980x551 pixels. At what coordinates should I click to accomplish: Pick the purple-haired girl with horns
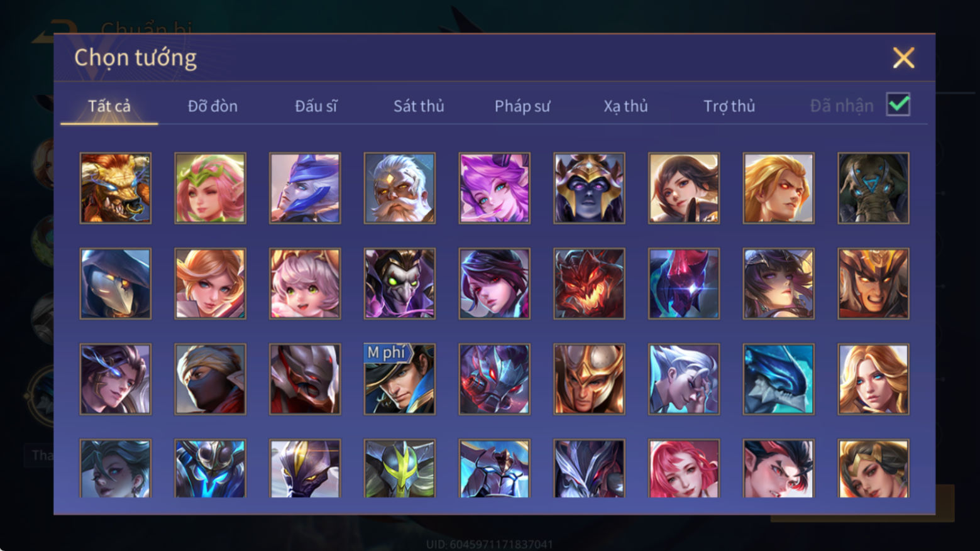(x=495, y=188)
